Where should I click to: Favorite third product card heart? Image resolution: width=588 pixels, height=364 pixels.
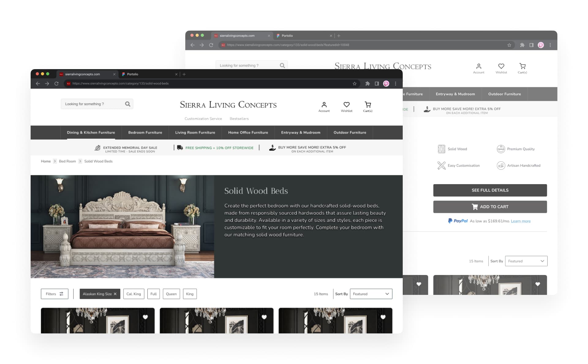coord(383,317)
